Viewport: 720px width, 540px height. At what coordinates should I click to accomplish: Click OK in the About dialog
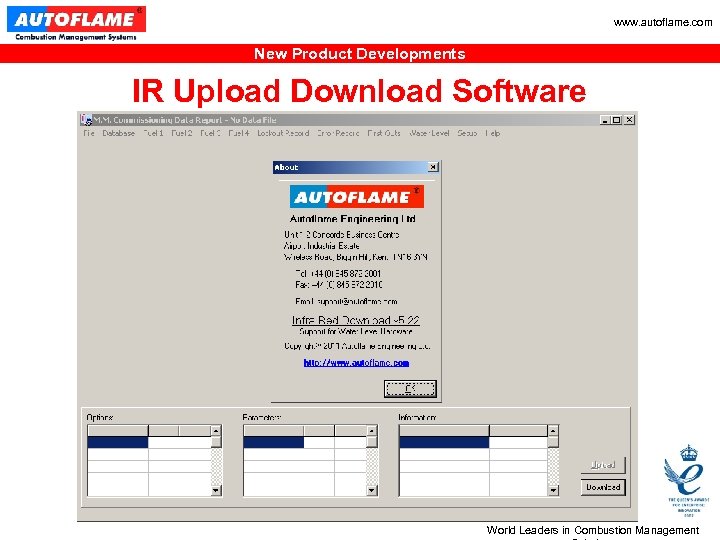pos(410,389)
